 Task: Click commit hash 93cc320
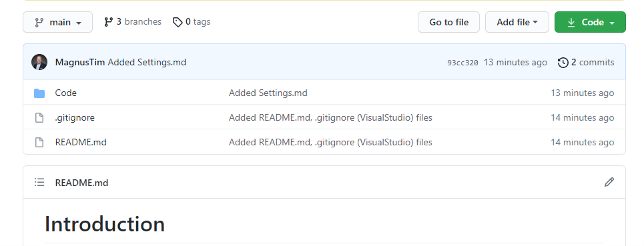463,63
